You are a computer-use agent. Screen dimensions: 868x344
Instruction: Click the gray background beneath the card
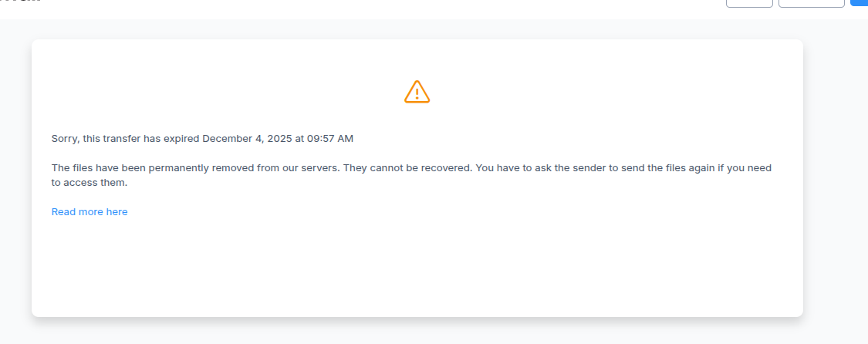tap(417, 332)
